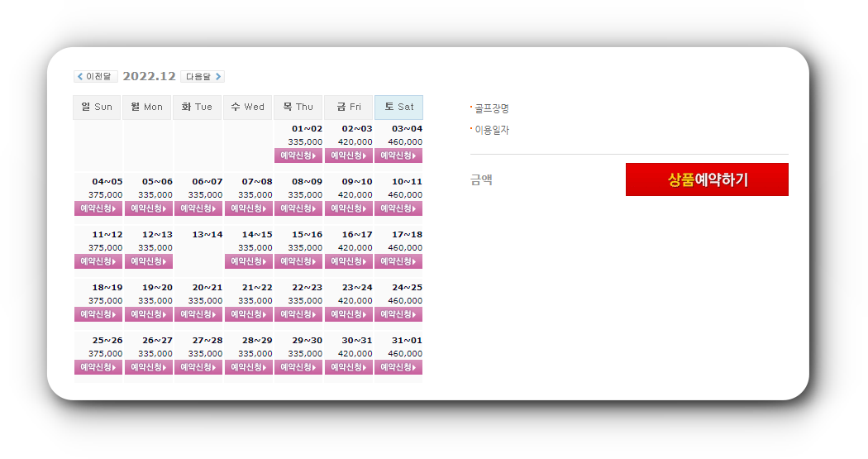The height and width of the screenshot is (459, 868).
Task: Click 예약신청 for 03~04
Action: click(x=398, y=155)
